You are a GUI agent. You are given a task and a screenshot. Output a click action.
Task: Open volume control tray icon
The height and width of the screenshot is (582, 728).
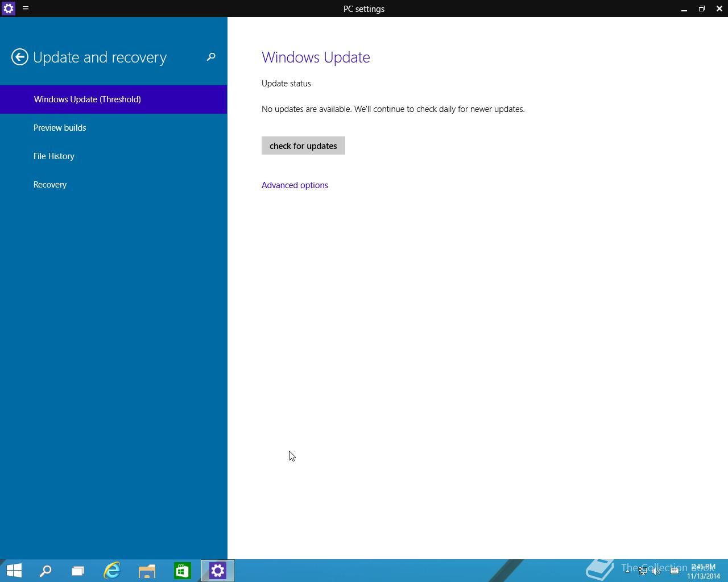tap(656, 571)
